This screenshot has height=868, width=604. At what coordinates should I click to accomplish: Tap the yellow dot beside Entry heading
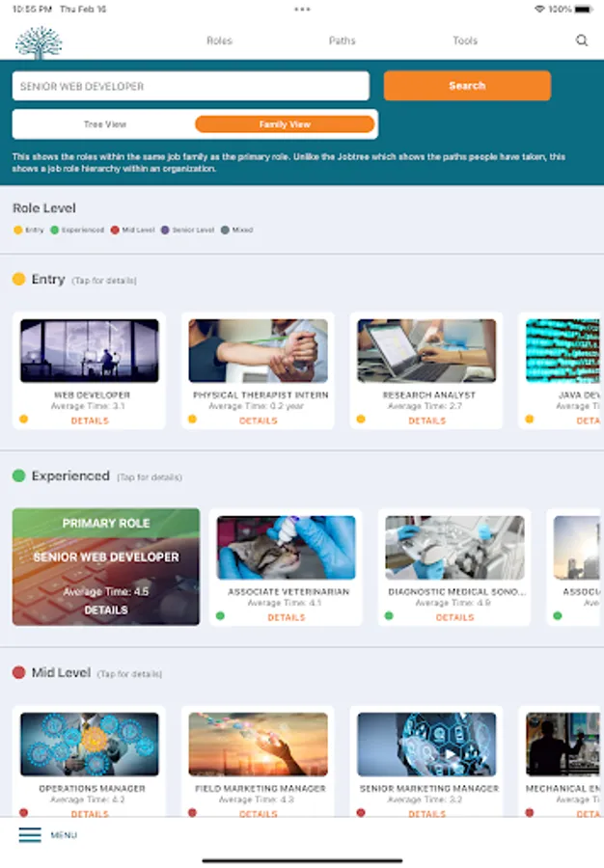[19, 279]
